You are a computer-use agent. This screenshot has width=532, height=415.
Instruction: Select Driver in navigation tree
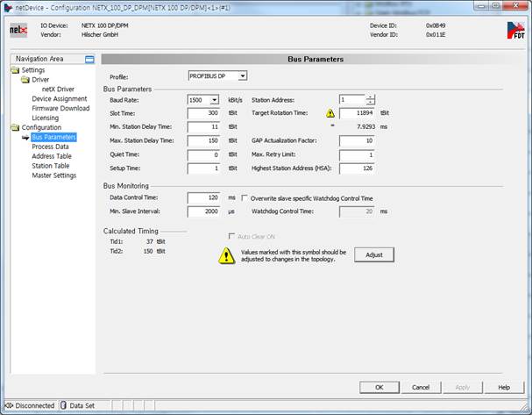pos(40,80)
